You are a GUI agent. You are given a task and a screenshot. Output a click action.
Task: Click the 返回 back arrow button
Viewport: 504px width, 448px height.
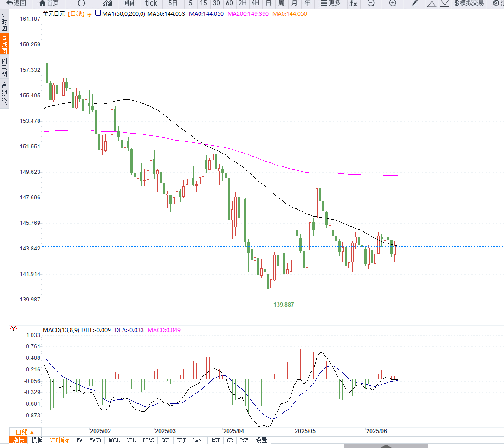pos(16,4)
